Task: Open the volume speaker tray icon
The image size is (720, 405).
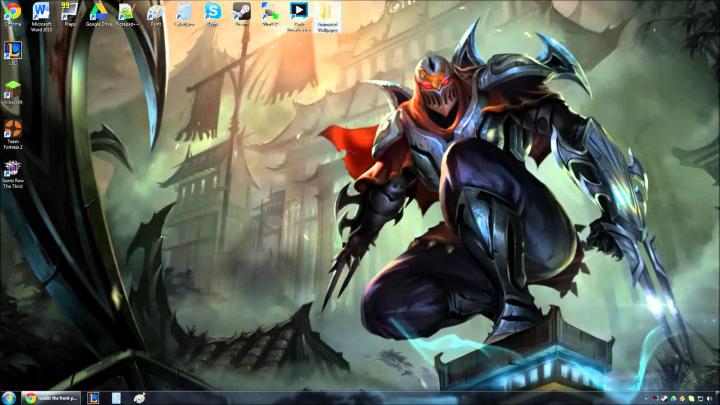Action: 709,399
